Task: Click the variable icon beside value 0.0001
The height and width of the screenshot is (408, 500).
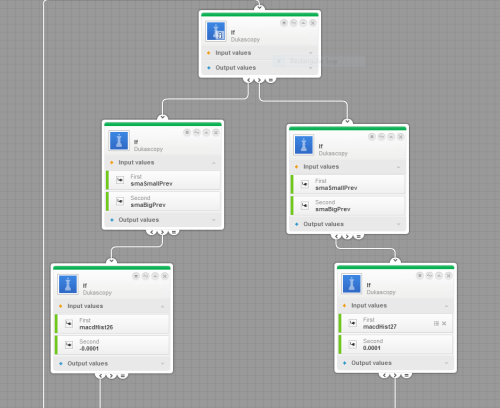Action: tap(353, 344)
